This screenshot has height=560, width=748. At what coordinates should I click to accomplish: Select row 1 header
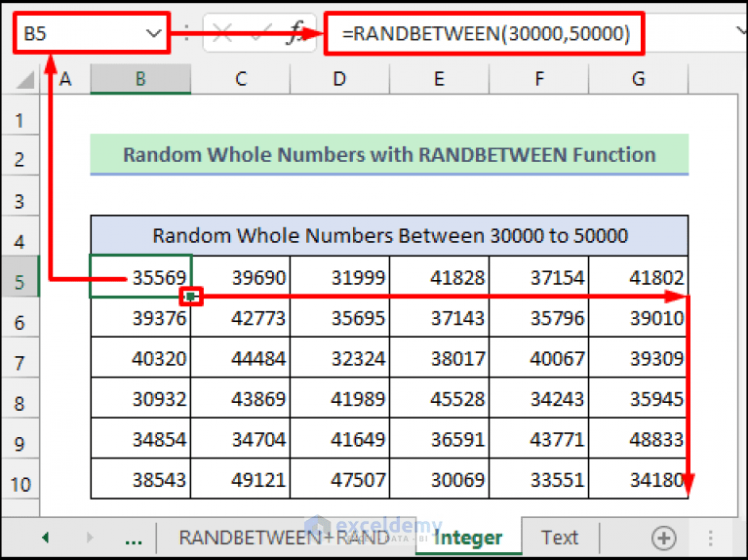20,115
